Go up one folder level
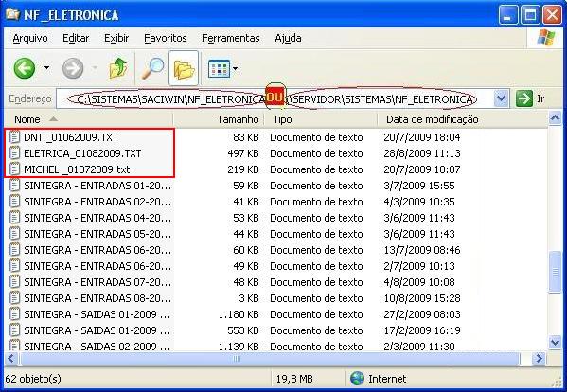The height and width of the screenshot is (392, 567). 118,68
